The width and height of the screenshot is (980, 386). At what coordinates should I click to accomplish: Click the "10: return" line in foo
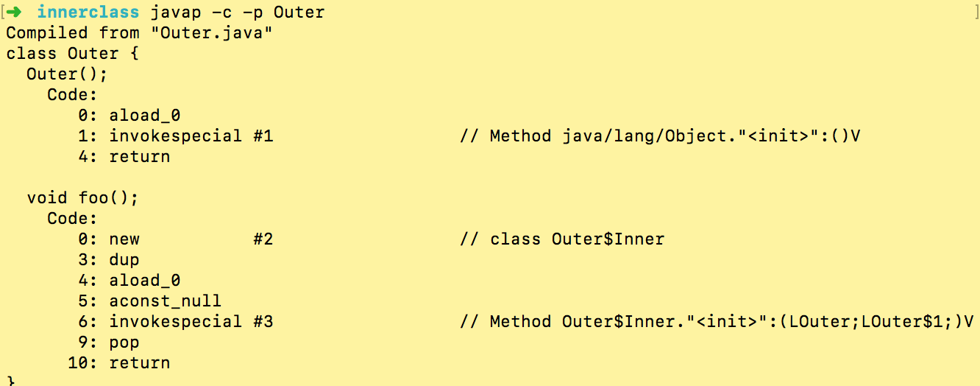point(119,362)
